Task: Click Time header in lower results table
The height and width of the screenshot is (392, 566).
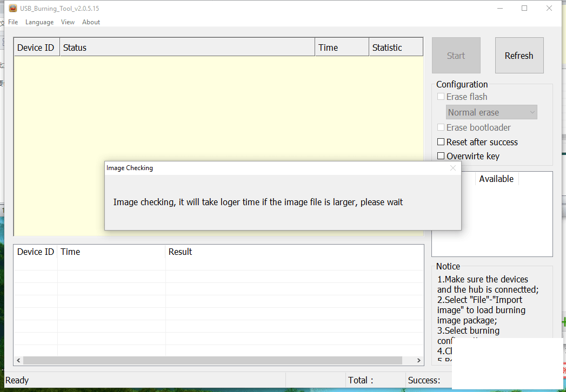Action: point(111,252)
